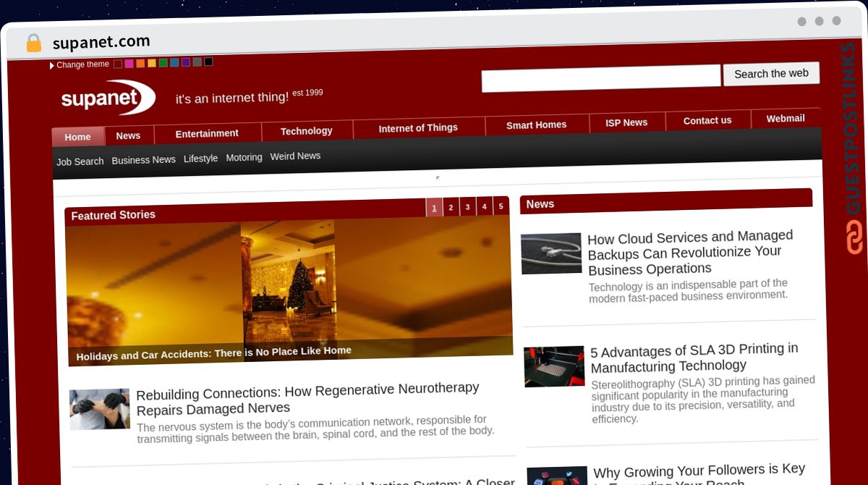This screenshot has width=868, height=485.
Task: Open the News navigation tab
Action: coord(129,135)
